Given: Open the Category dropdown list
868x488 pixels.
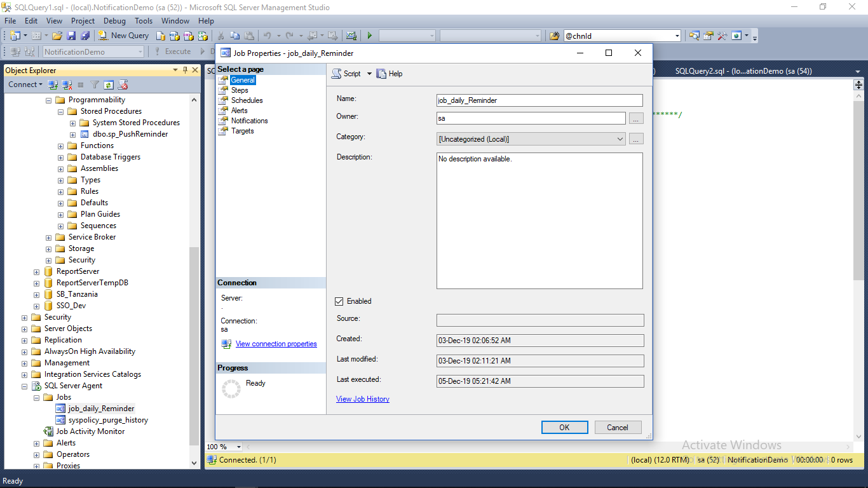Looking at the screenshot, I should click(x=620, y=139).
